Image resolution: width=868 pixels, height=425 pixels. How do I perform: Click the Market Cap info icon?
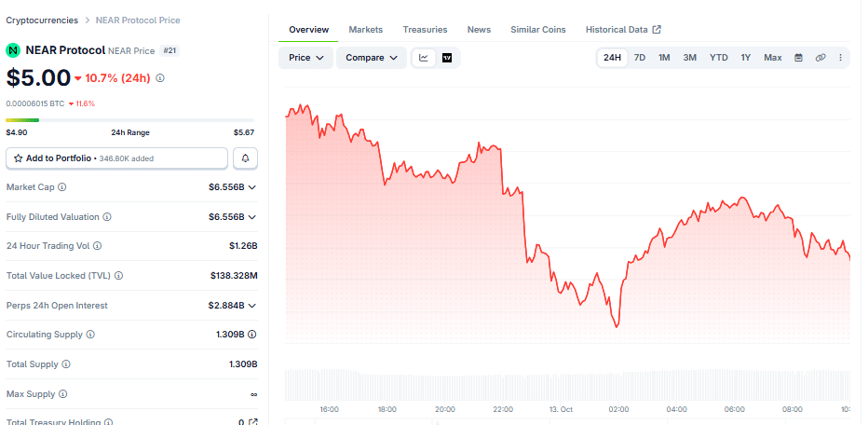pos(62,187)
